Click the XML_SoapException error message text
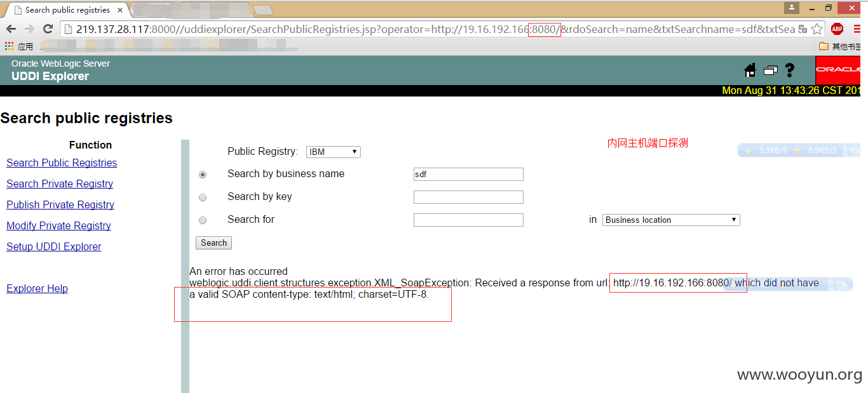The image size is (868, 393). pos(504,289)
